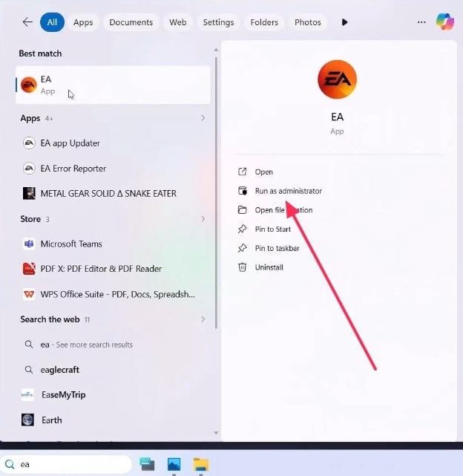463x476 pixels.
Task: Show more filter tabs with play arrow
Action: (x=344, y=22)
